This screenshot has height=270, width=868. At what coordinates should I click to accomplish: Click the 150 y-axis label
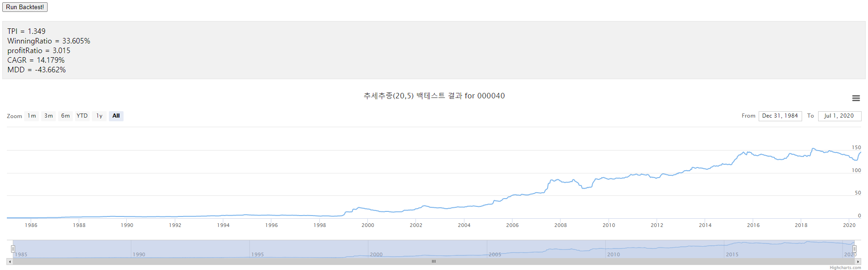pos(856,147)
